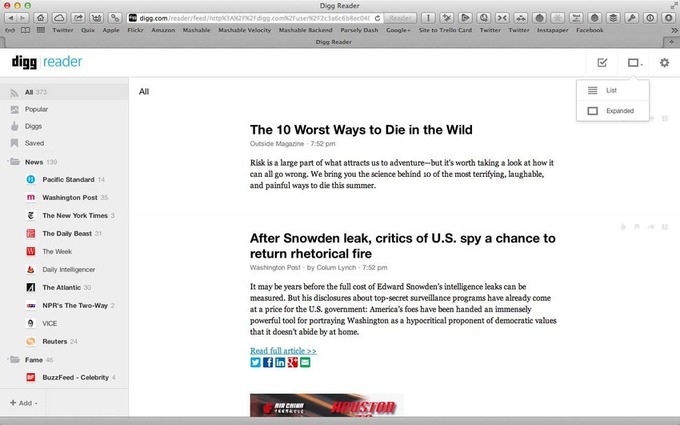Click the Safari Share button

tap(78, 18)
